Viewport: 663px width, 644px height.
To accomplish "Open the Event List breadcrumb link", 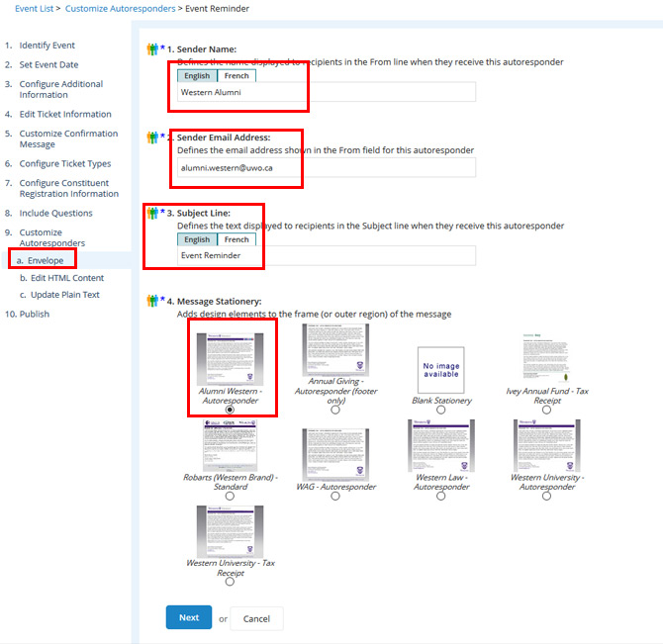I will click(36, 9).
